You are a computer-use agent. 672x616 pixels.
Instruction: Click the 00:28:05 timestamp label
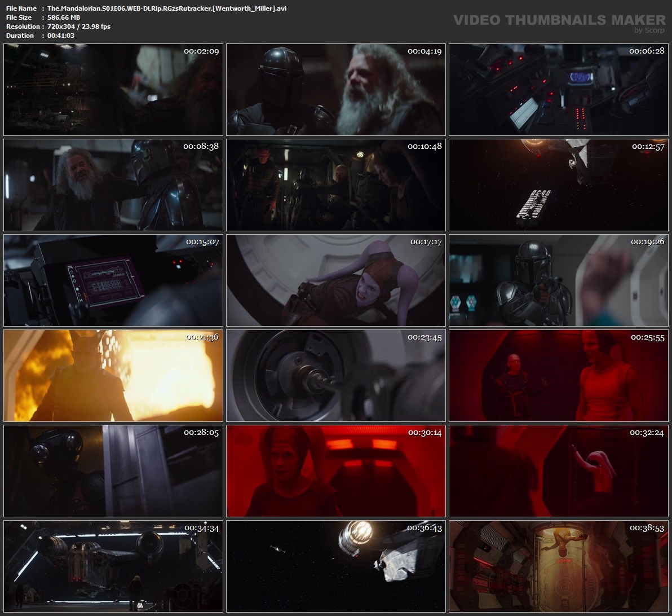click(201, 433)
